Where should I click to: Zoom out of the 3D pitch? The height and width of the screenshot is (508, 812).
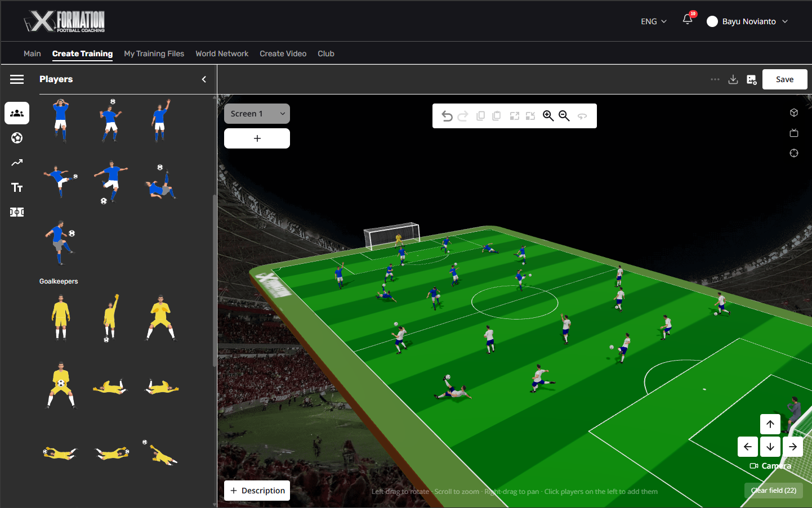click(564, 116)
